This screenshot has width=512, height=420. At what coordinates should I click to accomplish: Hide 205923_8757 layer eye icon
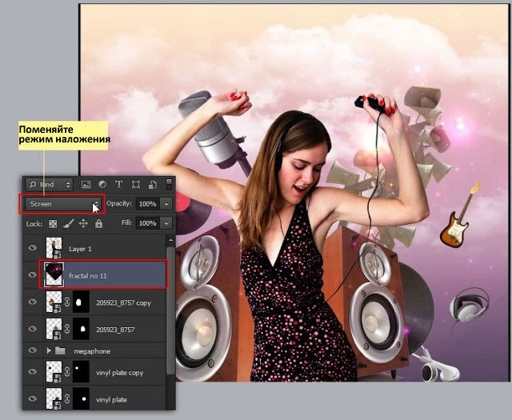32,328
